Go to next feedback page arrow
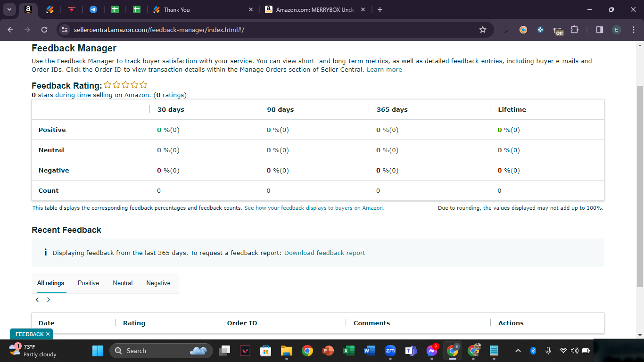The image size is (644, 362). pos(49,300)
